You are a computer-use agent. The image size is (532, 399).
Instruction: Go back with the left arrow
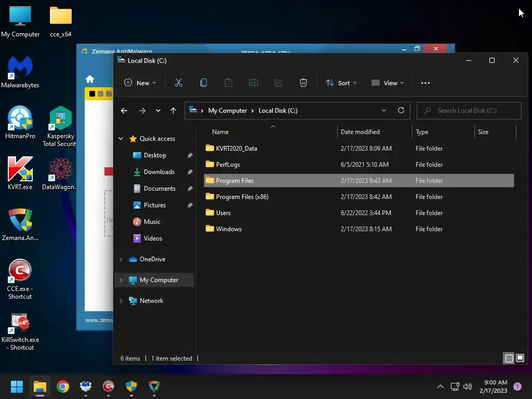tap(124, 111)
